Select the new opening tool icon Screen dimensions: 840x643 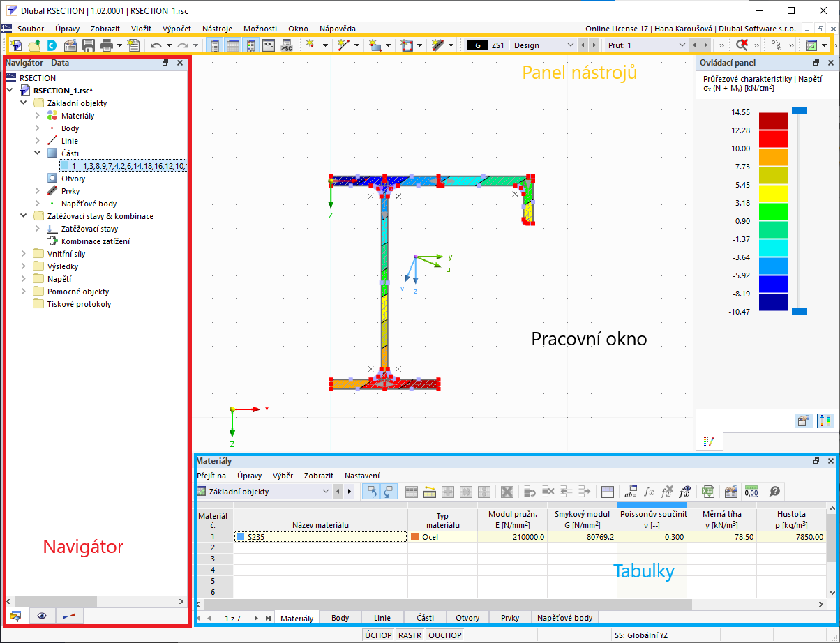[x=407, y=45]
